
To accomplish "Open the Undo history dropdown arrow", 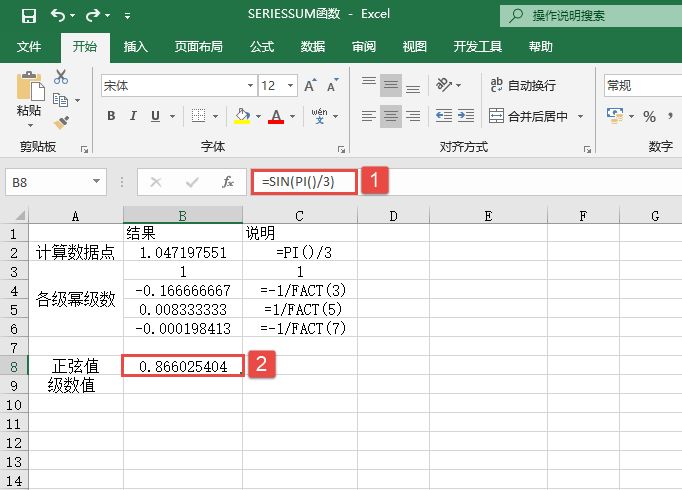I will click(x=73, y=16).
